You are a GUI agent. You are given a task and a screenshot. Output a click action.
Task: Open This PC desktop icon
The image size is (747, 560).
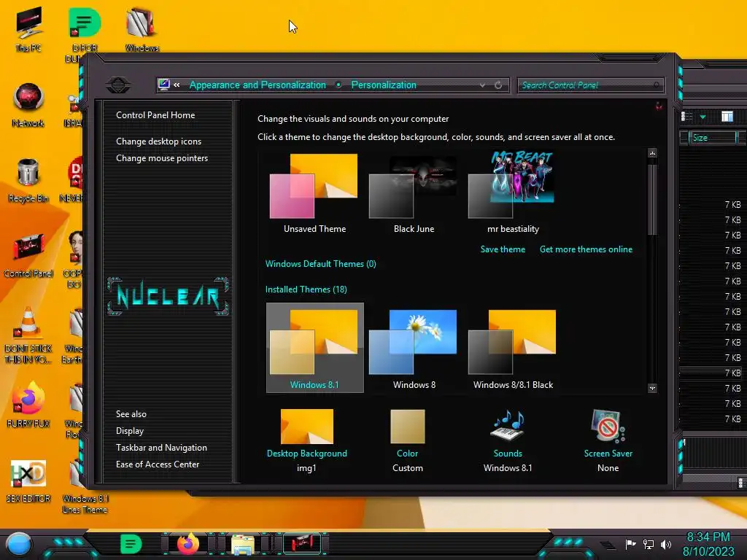28,28
